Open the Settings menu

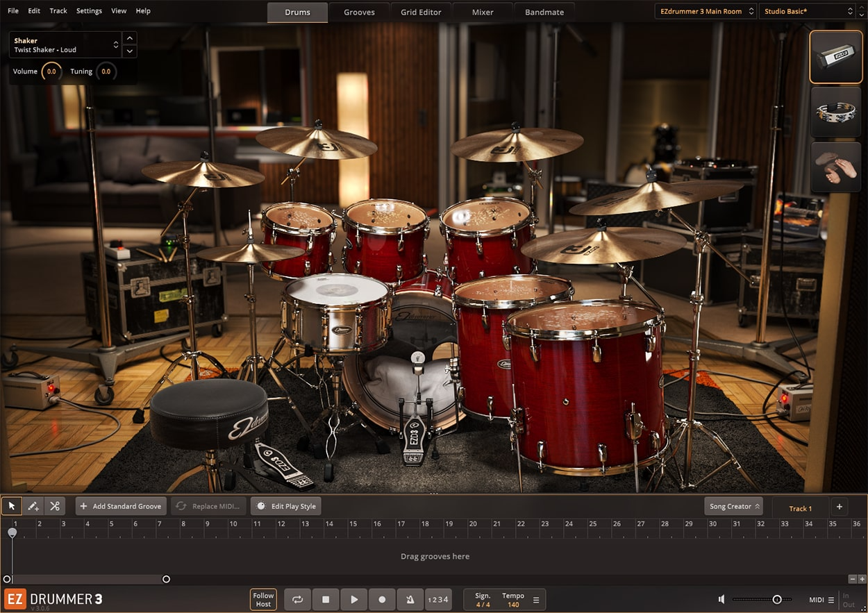coord(89,11)
